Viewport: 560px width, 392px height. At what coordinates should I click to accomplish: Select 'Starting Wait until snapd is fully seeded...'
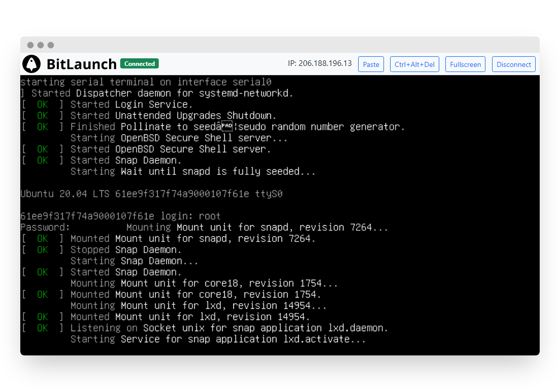click(193, 171)
